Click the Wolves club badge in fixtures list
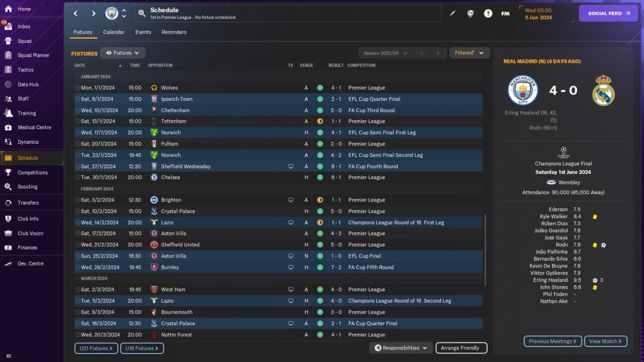This screenshot has width=644, height=362. (x=154, y=88)
